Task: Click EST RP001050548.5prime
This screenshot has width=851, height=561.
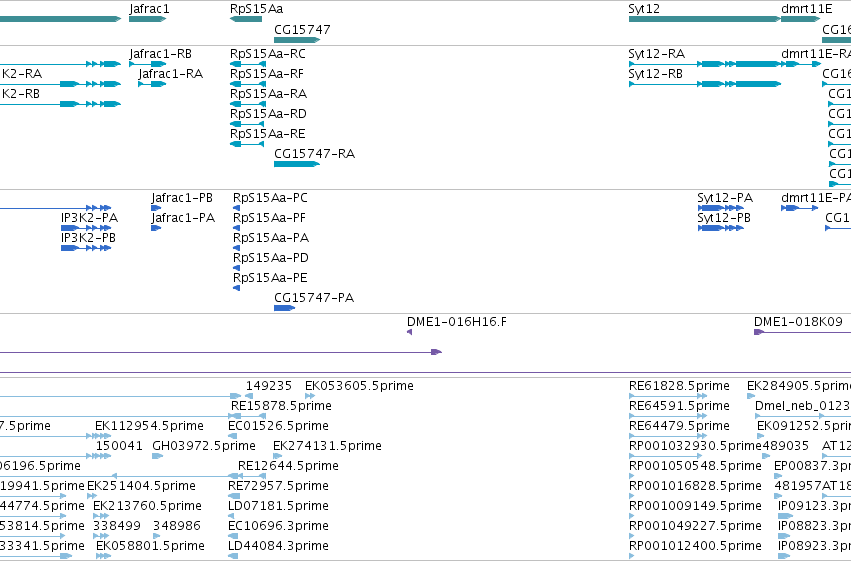Action: tap(632, 476)
